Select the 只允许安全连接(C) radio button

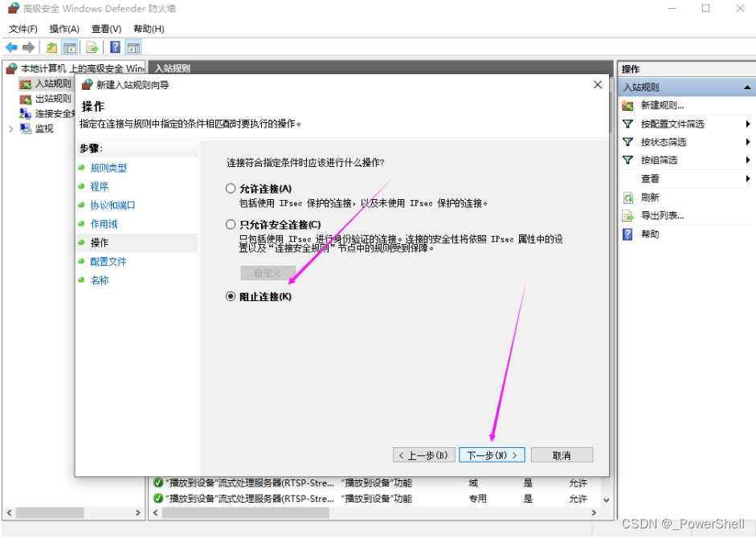tap(231, 224)
